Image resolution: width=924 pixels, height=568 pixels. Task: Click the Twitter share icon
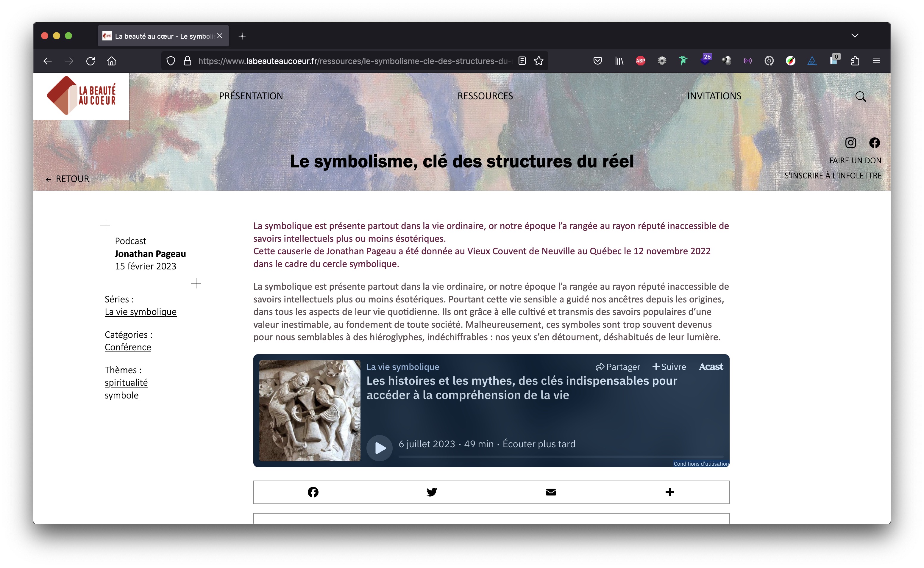click(x=432, y=492)
